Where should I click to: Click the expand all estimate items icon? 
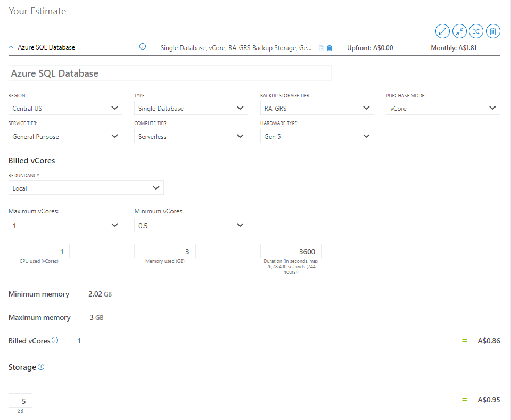pos(442,31)
